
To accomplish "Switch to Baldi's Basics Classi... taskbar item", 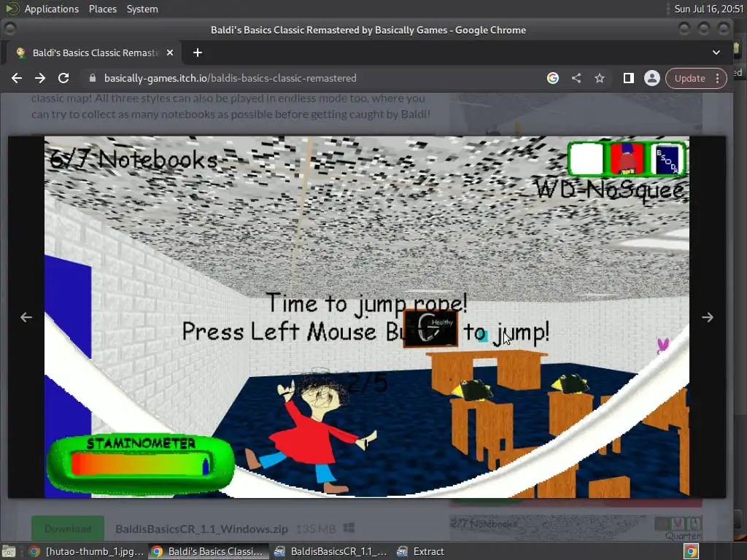I will pyautogui.click(x=208, y=551).
